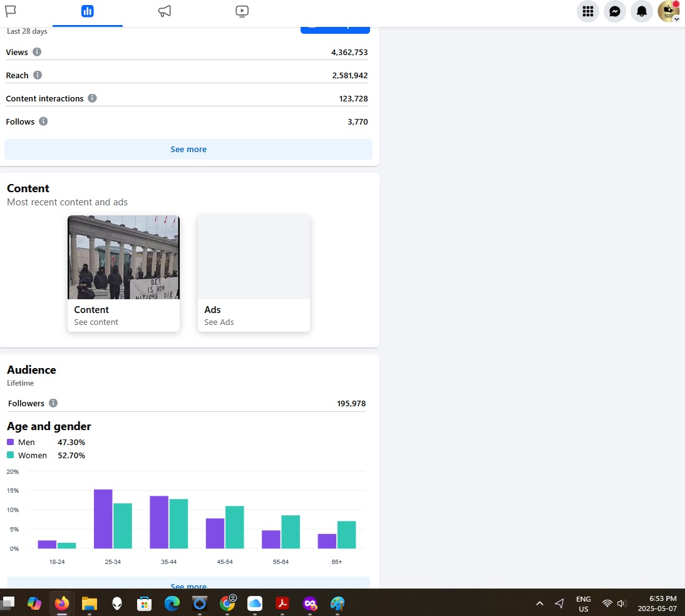Viewport: 685px width, 616px height.
Task: Click the info icon beside Reach
Action: click(x=38, y=75)
